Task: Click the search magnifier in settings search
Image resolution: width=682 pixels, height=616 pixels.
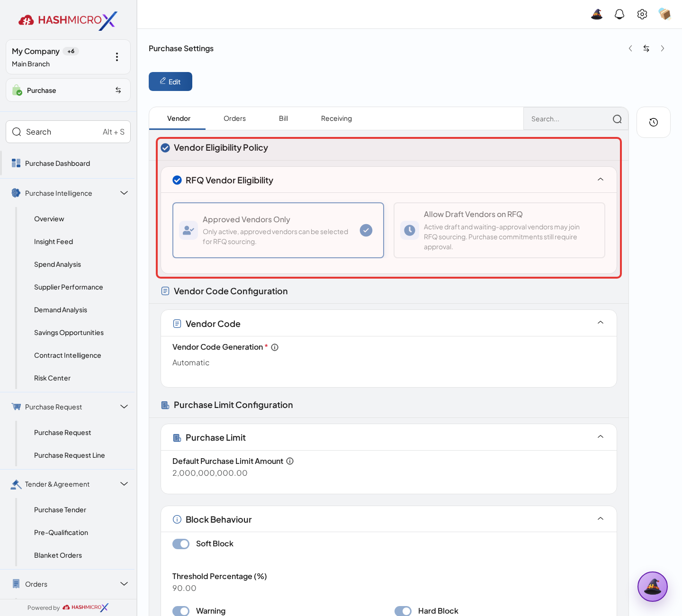Action: click(617, 119)
